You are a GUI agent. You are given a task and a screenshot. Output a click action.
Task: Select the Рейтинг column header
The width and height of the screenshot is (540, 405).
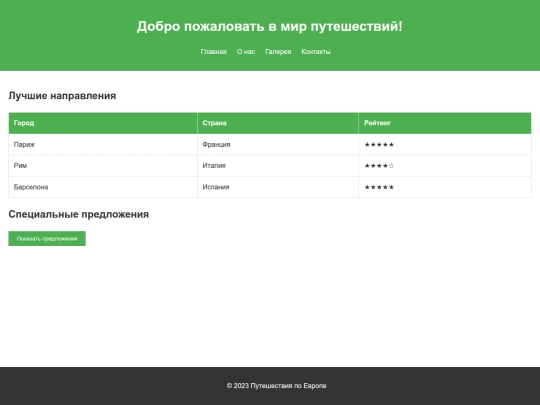(445, 123)
